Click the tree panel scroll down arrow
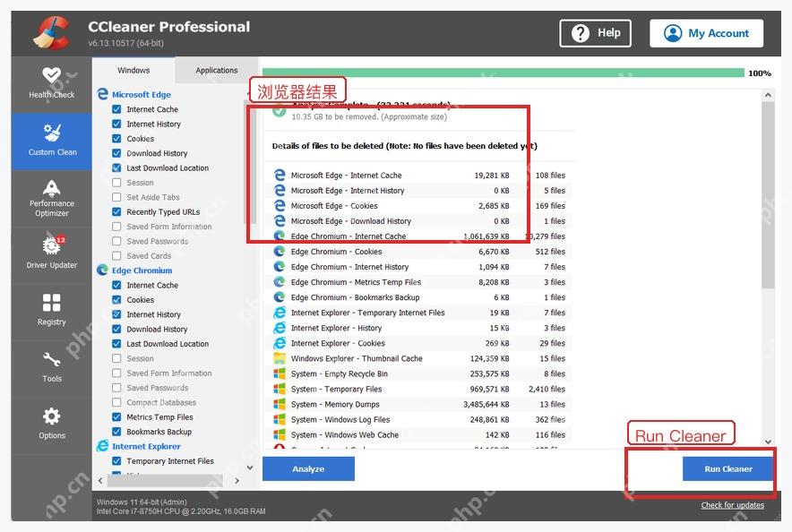This screenshot has width=792, height=532. pos(250,468)
